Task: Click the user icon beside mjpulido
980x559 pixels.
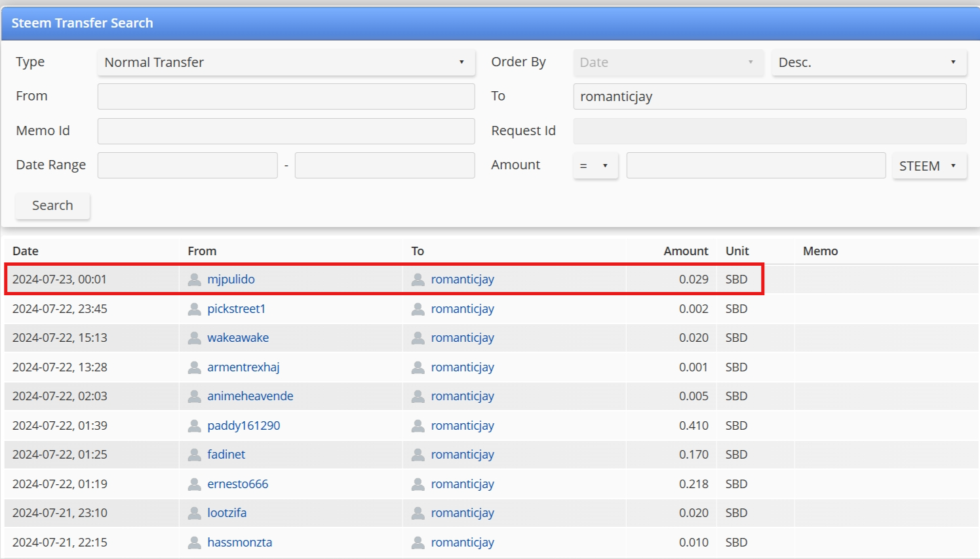Action: (194, 279)
